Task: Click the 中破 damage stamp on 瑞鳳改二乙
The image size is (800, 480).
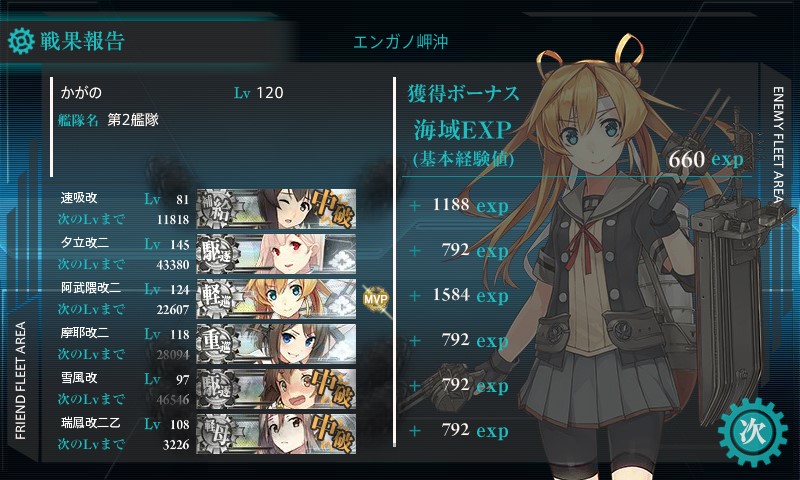Action: coord(333,434)
